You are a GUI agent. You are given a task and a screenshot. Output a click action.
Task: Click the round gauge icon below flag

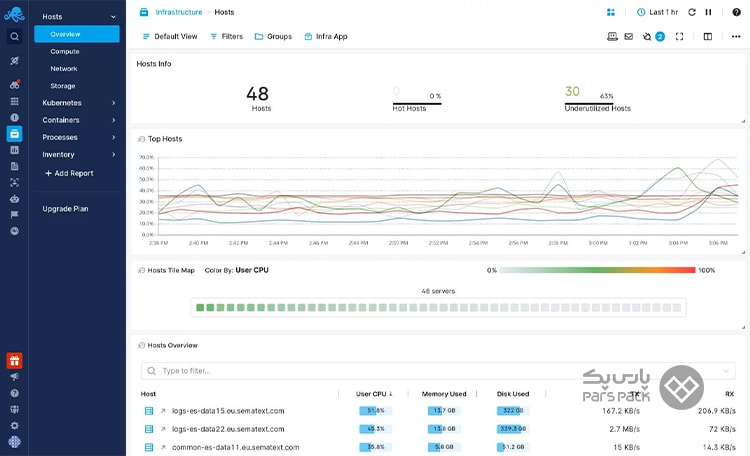14,231
